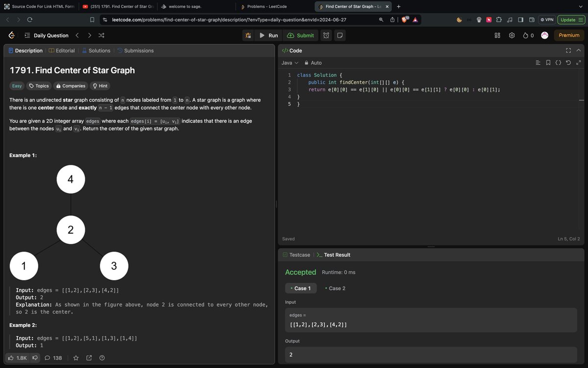588x368 pixels.
Task: Format the code with align icon
Action: [538, 63]
